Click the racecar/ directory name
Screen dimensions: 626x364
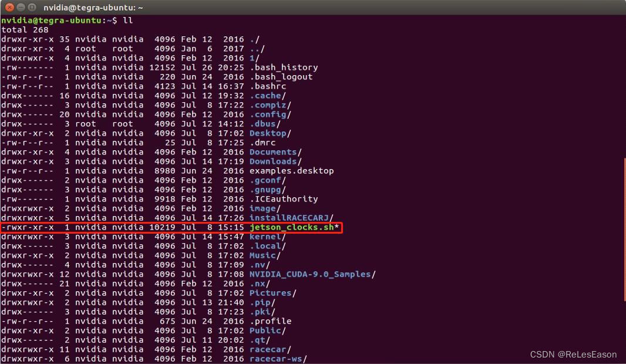tap(270, 349)
